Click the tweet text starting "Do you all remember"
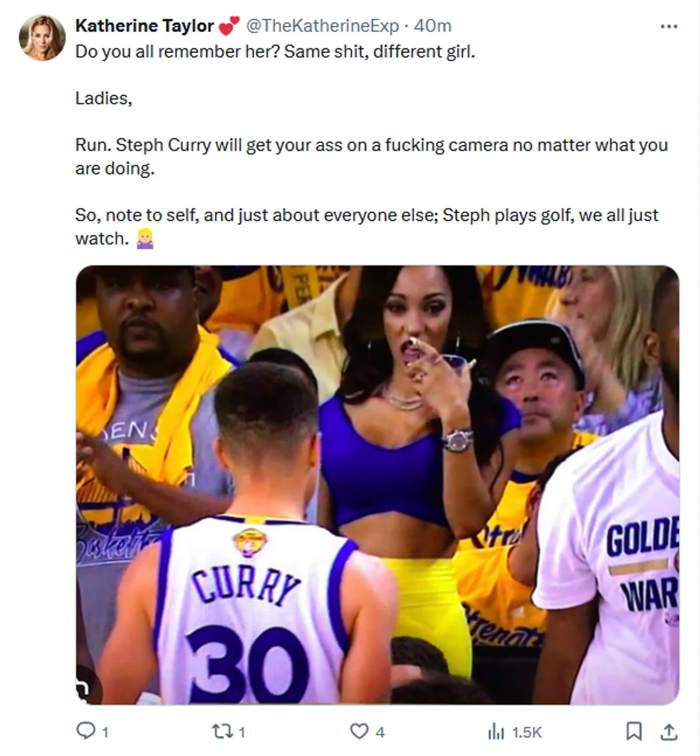 click(x=275, y=51)
